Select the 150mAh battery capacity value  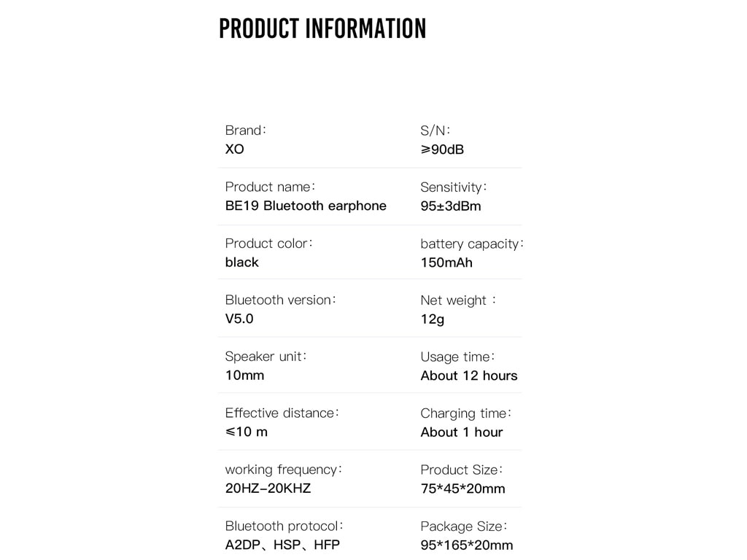(x=446, y=262)
